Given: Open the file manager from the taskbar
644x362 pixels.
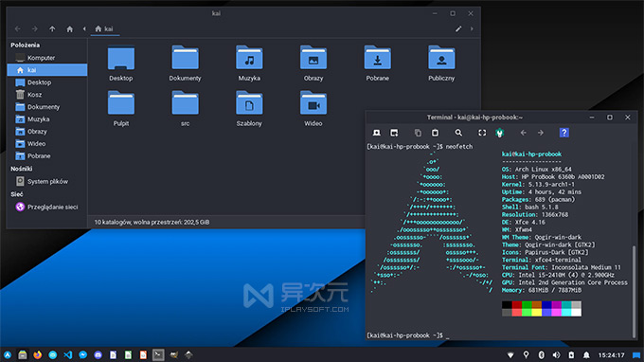Looking at the screenshot, I should pyautogui.click(x=23, y=354).
